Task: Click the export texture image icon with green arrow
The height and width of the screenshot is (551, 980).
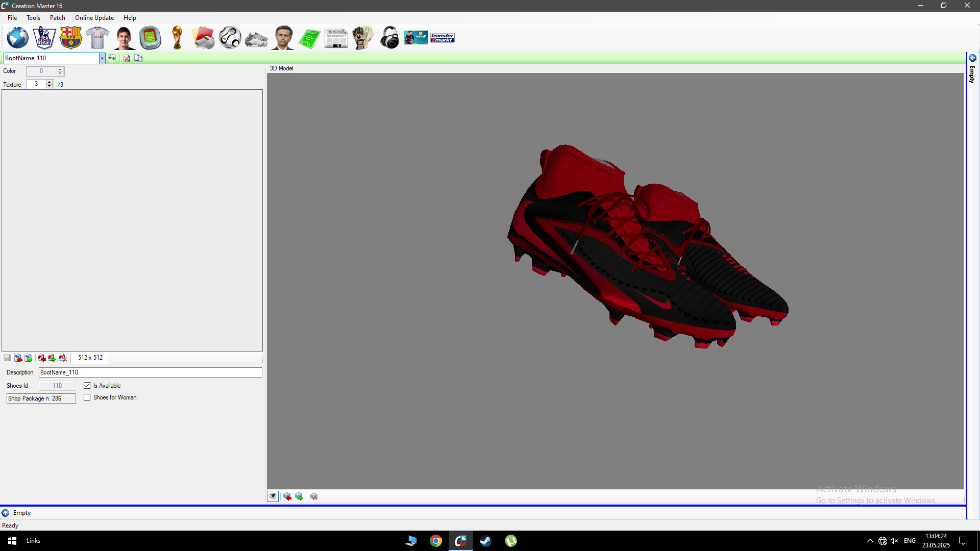Action: pos(29,358)
